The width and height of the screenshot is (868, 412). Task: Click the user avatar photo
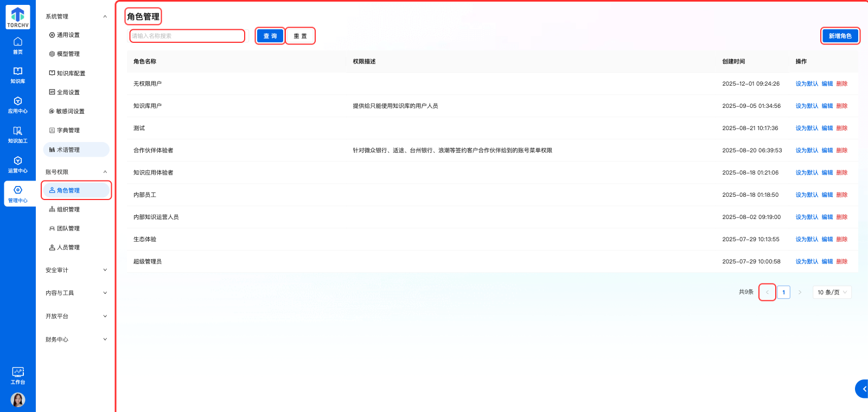pyautogui.click(x=18, y=400)
